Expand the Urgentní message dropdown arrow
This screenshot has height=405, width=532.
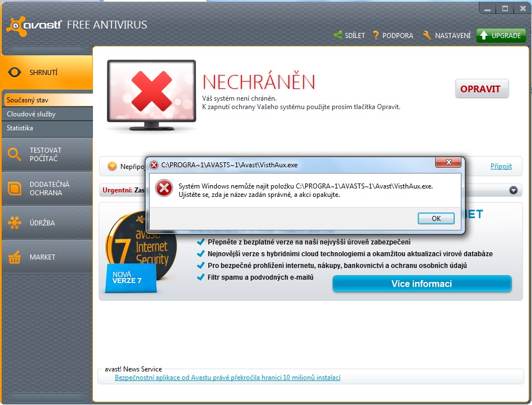click(514, 190)
